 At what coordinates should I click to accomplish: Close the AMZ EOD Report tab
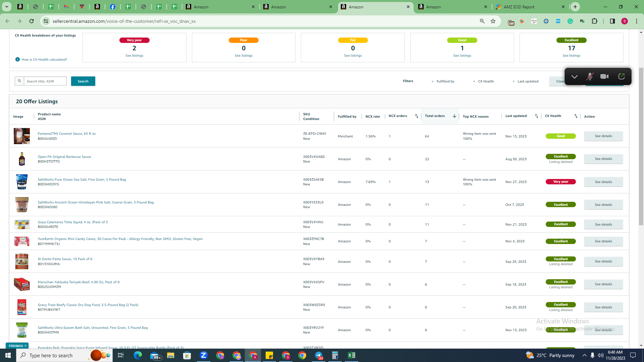[x=563, y=7]
